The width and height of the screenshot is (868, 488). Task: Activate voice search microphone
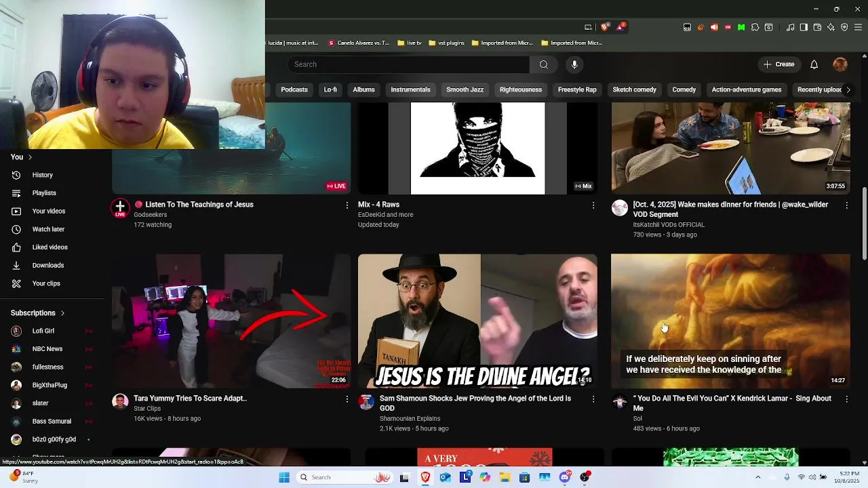click(574, 64)
